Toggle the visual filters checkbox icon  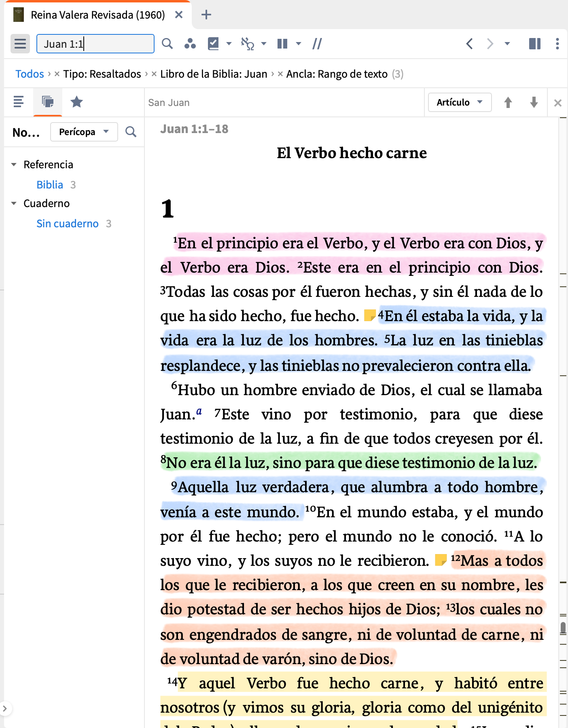(213, 44)
